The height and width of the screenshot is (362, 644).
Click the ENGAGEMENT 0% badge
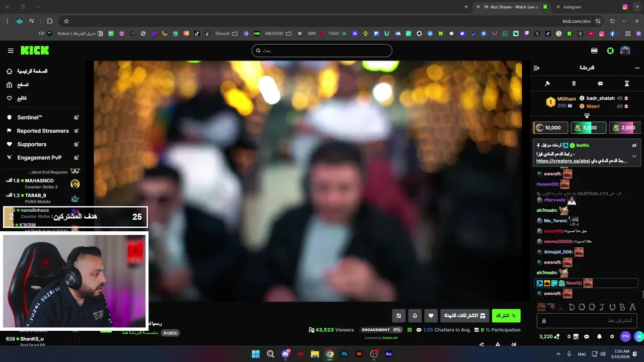[x=381, y=330]
